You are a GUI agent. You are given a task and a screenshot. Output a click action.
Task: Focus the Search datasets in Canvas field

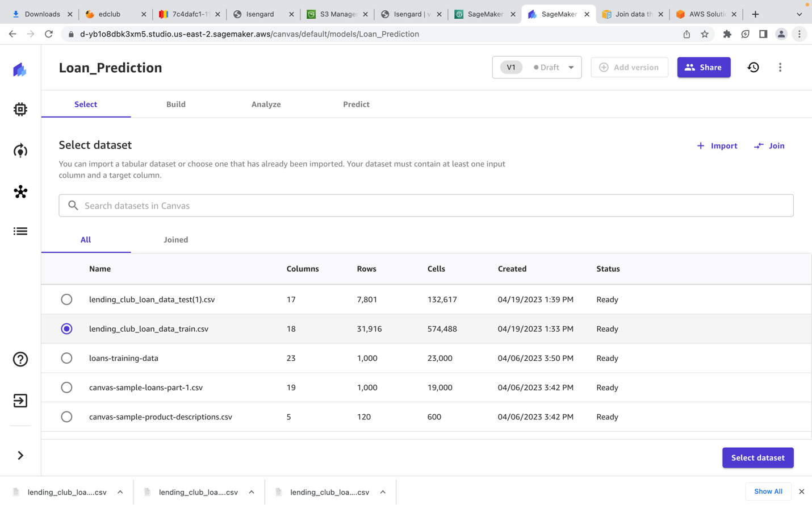pos(426,206)
